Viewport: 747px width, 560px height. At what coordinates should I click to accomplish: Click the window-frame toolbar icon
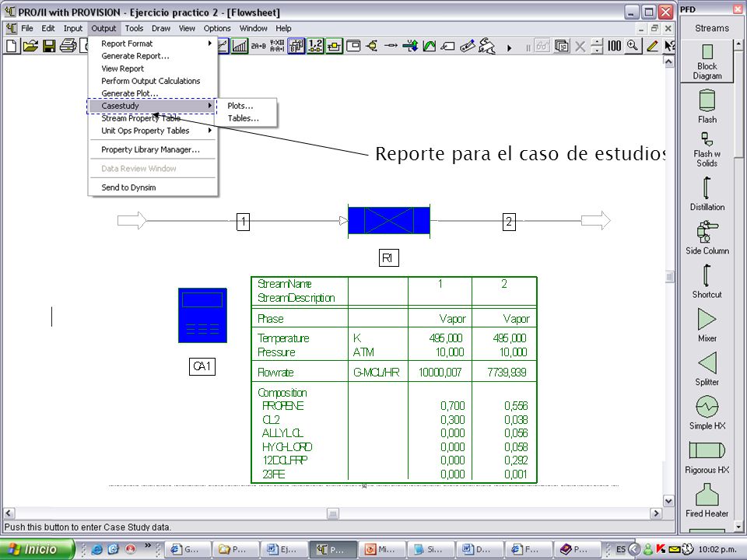(353, 46)
